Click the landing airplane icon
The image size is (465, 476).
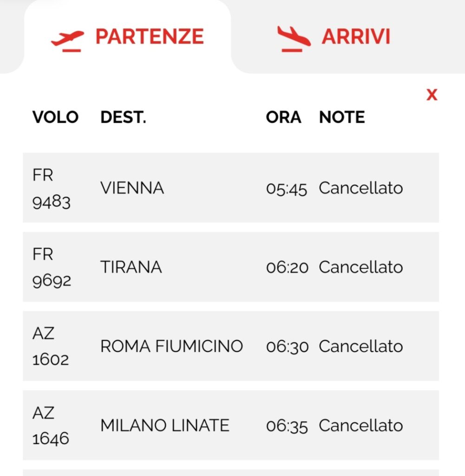click(x=294, y=39)
